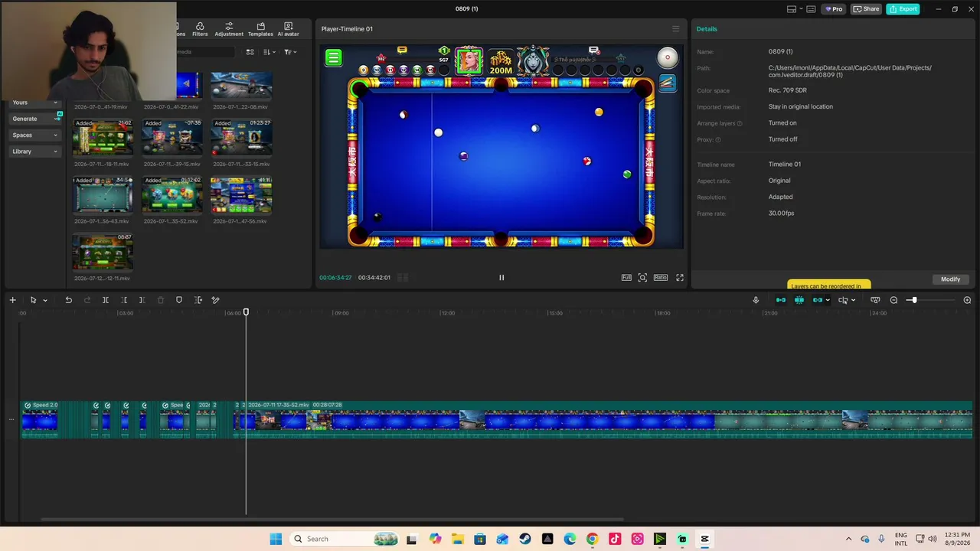Click the Pro button

pos(833,9)
